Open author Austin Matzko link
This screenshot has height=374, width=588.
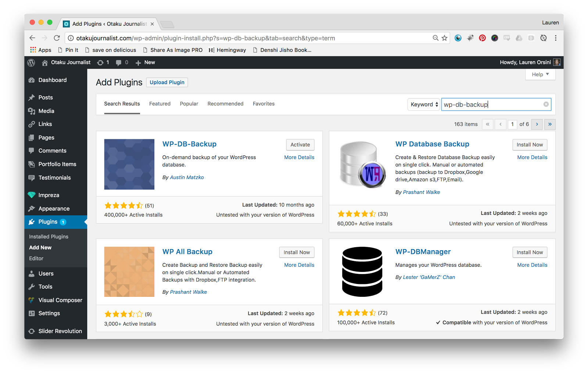click(187, 177)
